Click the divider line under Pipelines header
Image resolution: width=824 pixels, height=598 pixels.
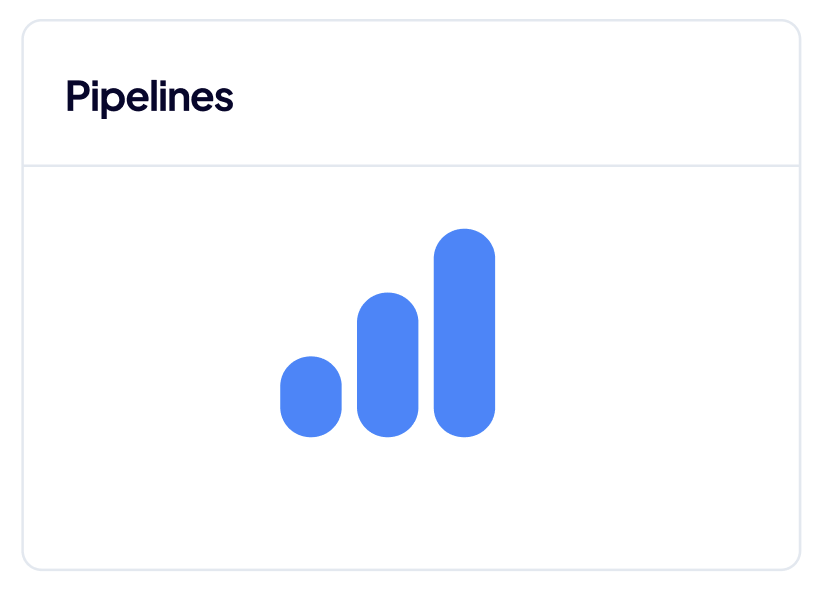coord(411,165)
